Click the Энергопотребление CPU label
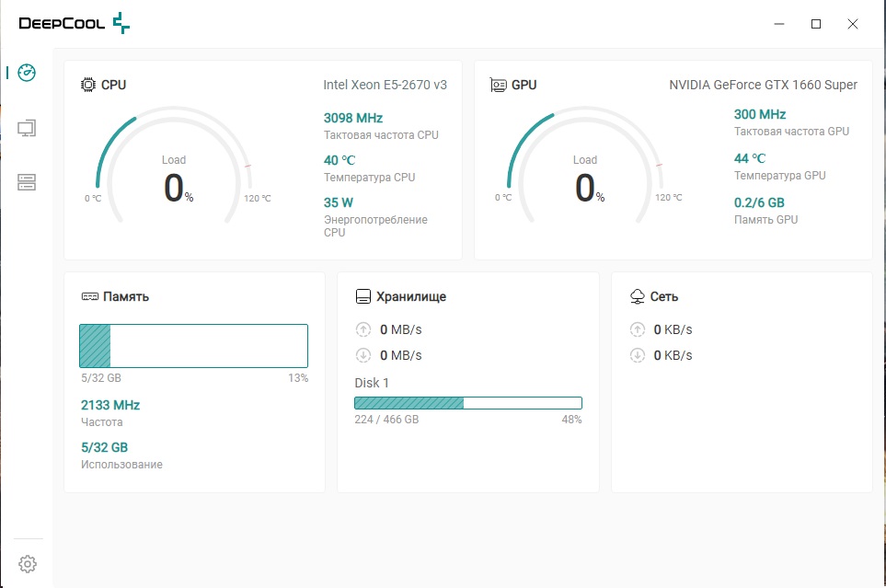This screenshot has width=886, height=588. tap(375, 225)
